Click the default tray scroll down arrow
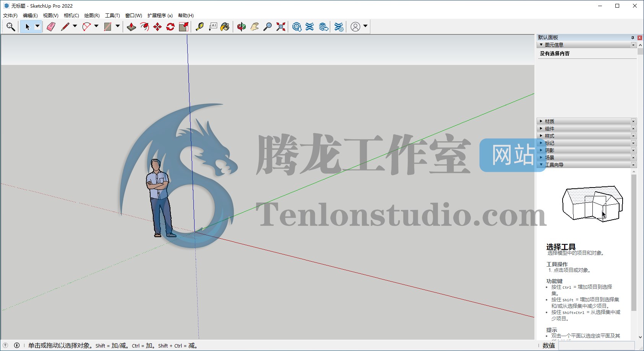Viewport: 644px width, 351px height. point(641,337)
